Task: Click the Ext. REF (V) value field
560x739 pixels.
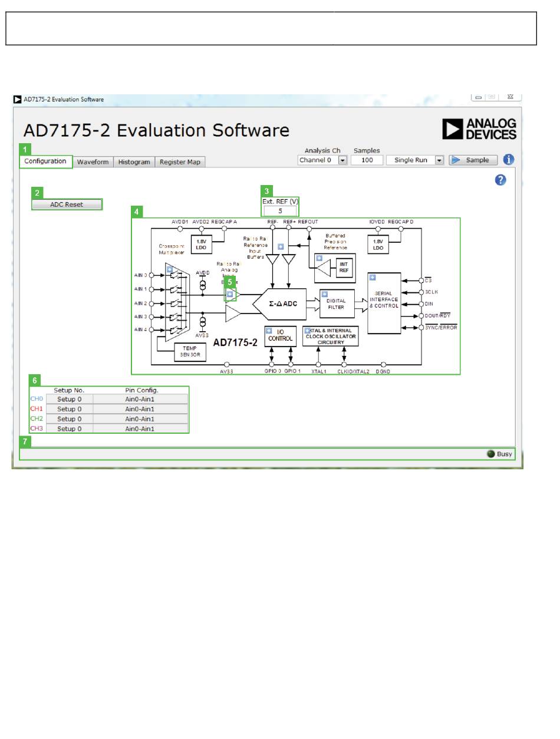Action: point(281,211)
